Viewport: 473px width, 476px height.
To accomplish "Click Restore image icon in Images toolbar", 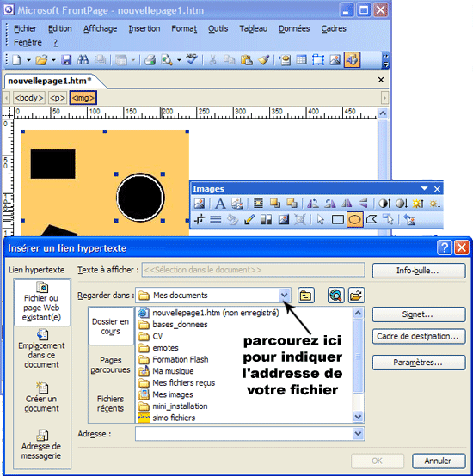I will pos(409,219).
